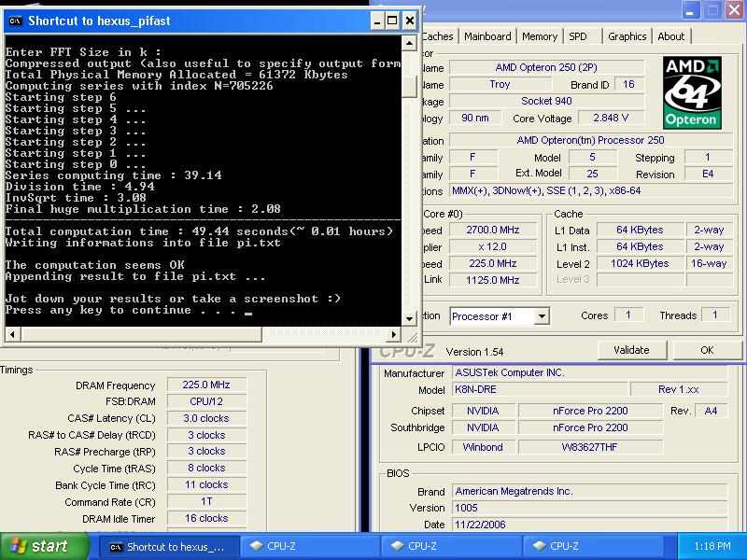
Task: Click the '2700.0 MHz' core speed value
Action: pyautogui.click(x=493, y=230)
